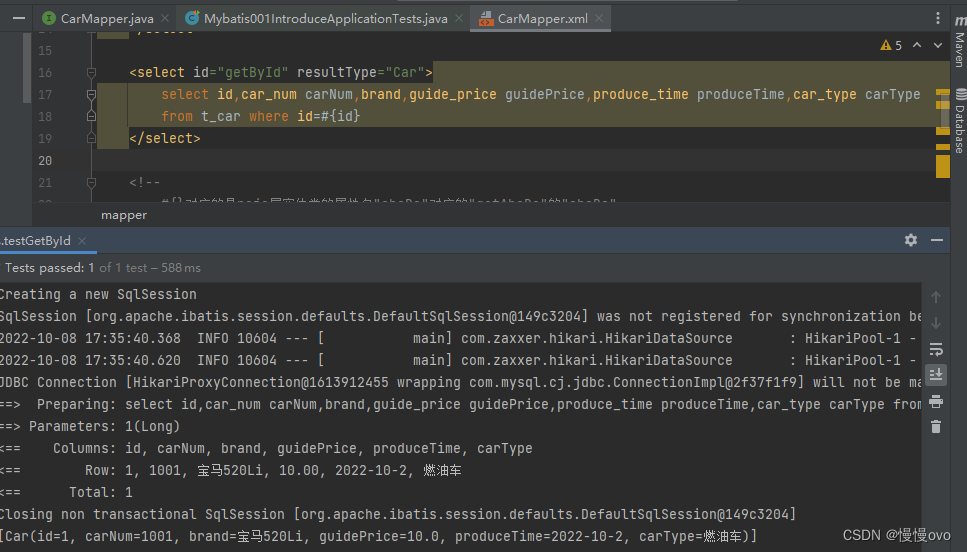
Task: Close the testGetById run tab
Action: (81, 241)
